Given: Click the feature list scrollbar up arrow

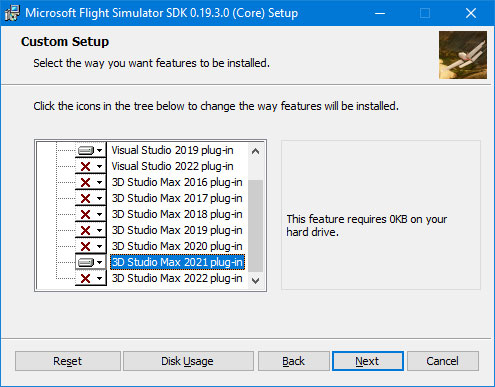Looking at the screenshot, I should click(x=256, y=151).
